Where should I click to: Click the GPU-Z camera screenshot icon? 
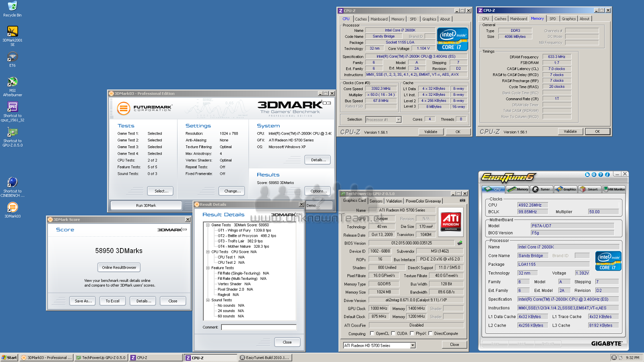pyautogui.click(x=462, y=200)
